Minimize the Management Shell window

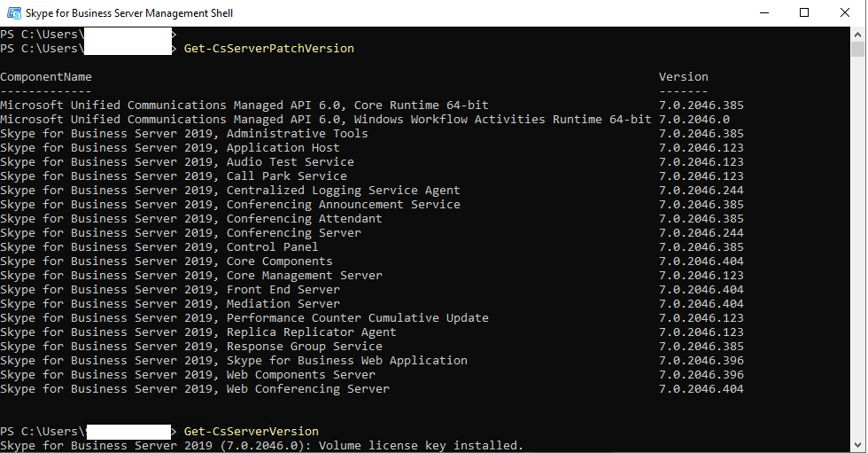(x=764, y=12)
